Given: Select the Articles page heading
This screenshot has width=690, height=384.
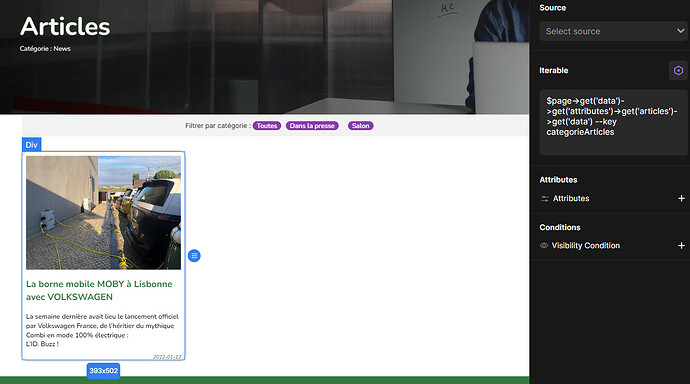Looking at the screenshot, I should click(65, 26).
